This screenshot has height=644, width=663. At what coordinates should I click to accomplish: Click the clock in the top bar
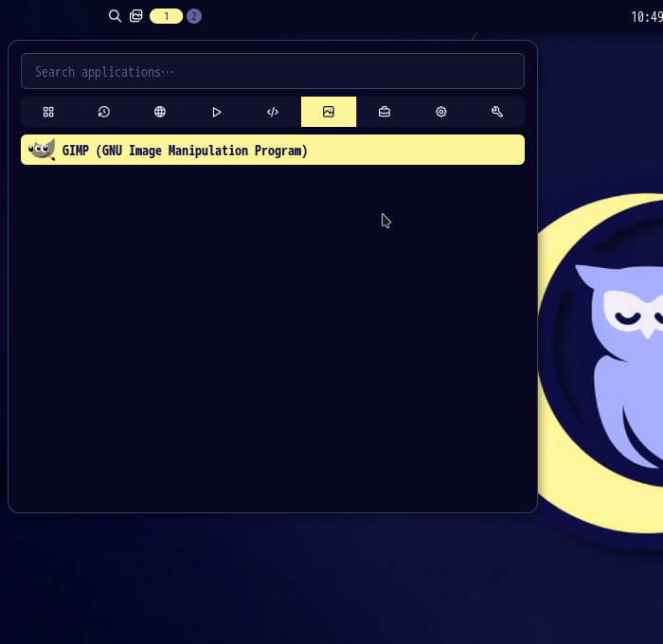(x=647, y=17)
